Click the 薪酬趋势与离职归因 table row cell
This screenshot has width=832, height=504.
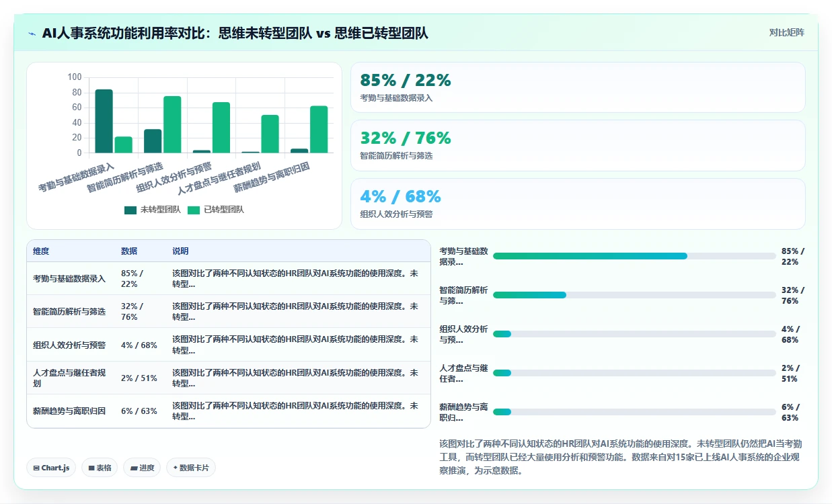(69, 411)
